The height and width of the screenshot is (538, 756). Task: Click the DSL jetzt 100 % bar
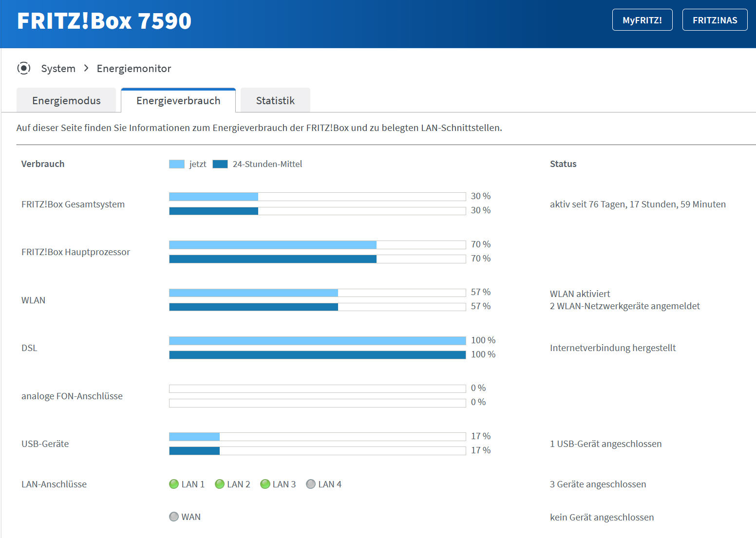point(318,341)
